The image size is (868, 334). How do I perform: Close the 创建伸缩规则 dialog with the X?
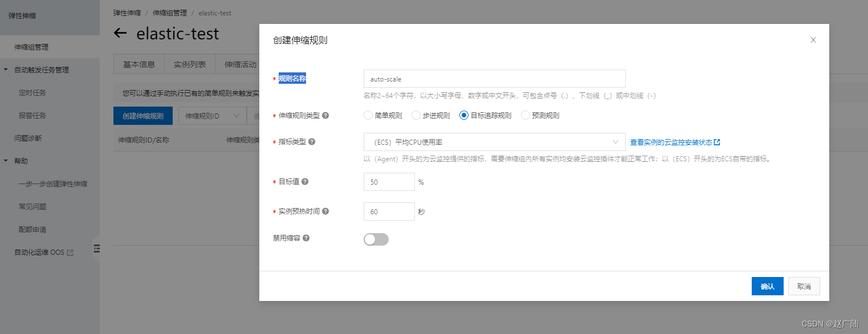813,39
